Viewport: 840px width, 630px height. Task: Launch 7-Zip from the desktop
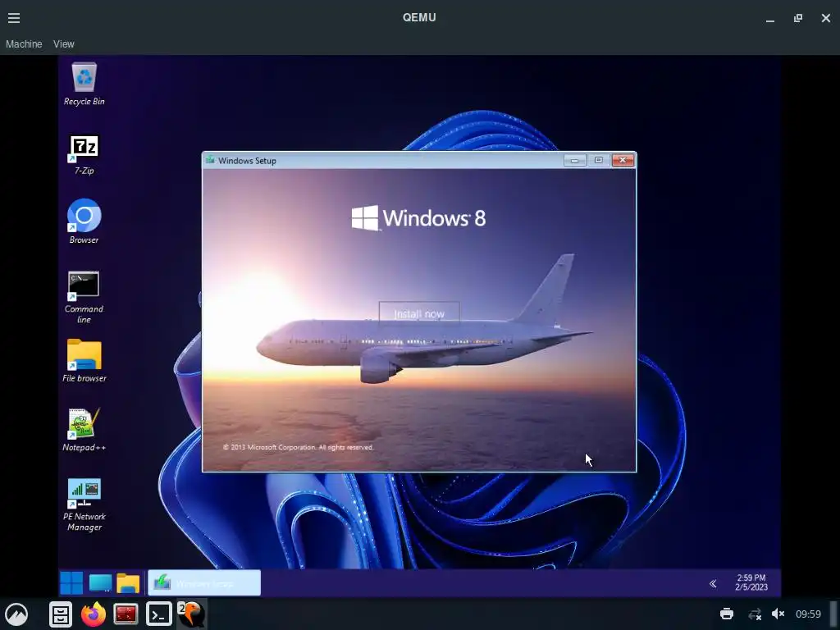point(84,155)
